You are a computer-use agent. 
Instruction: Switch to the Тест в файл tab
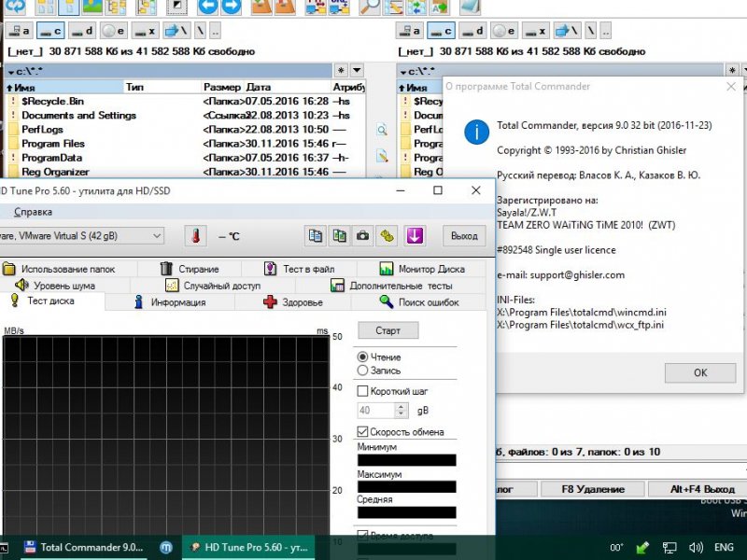point(299,269)
